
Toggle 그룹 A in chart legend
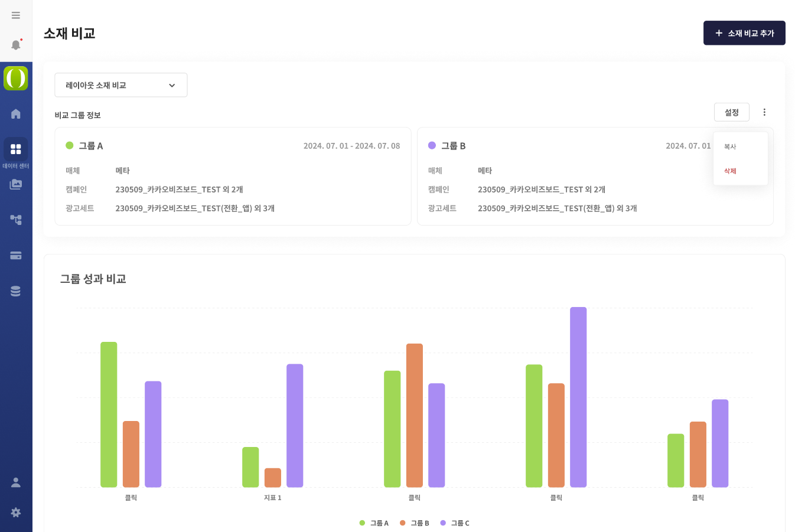click(374, 523)
